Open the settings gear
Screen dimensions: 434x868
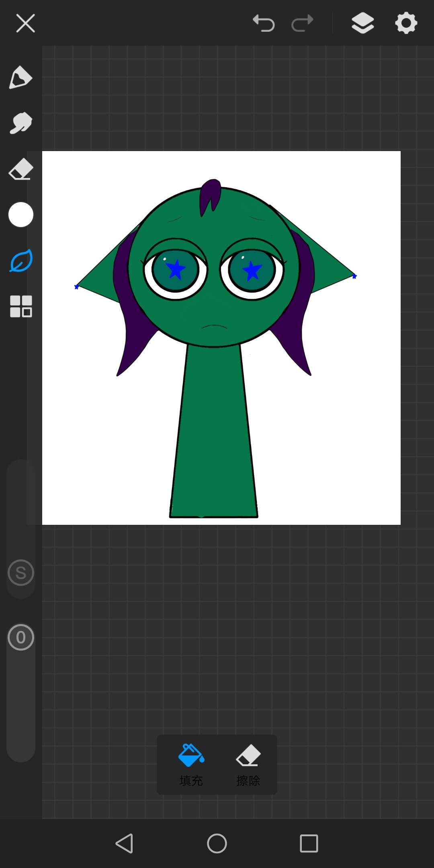tap(406, 23)
